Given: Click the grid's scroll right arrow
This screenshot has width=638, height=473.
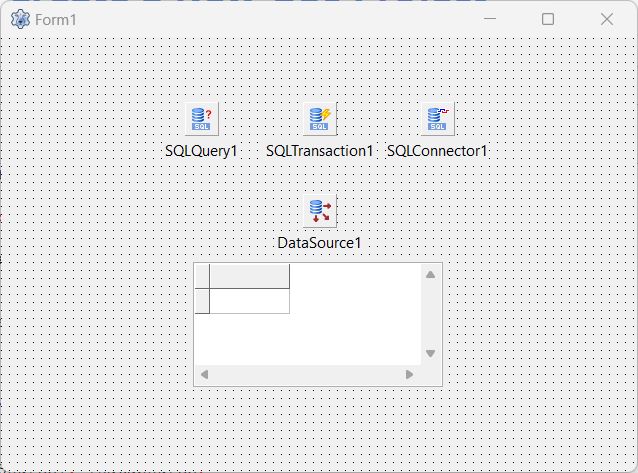Looking at the screenshot, I should pyautogui.click(x=409, y=375).
